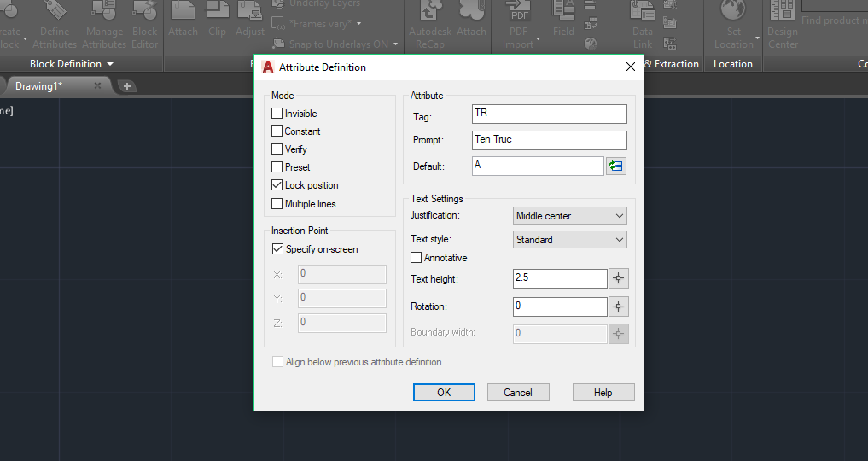This screenshot has width=868, height=461.
Task: Open Manage Attributes in the ribbon
Action: pos(104,26)
